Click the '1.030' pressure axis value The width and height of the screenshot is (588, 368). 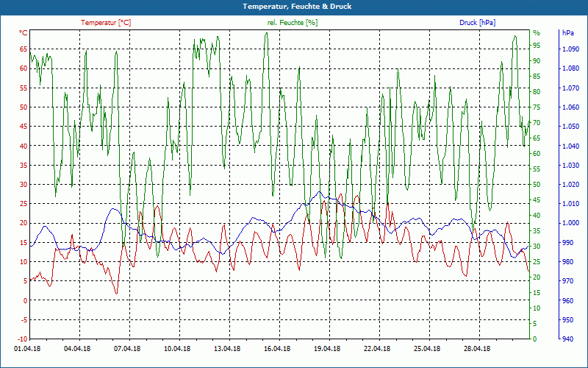pyautogui.click(x=571, y=165)
